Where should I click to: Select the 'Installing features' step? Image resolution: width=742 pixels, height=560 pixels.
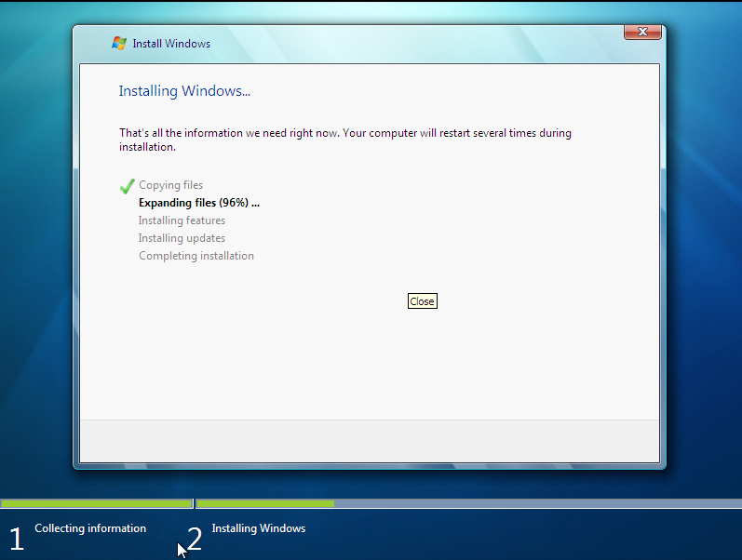point(182,220)
